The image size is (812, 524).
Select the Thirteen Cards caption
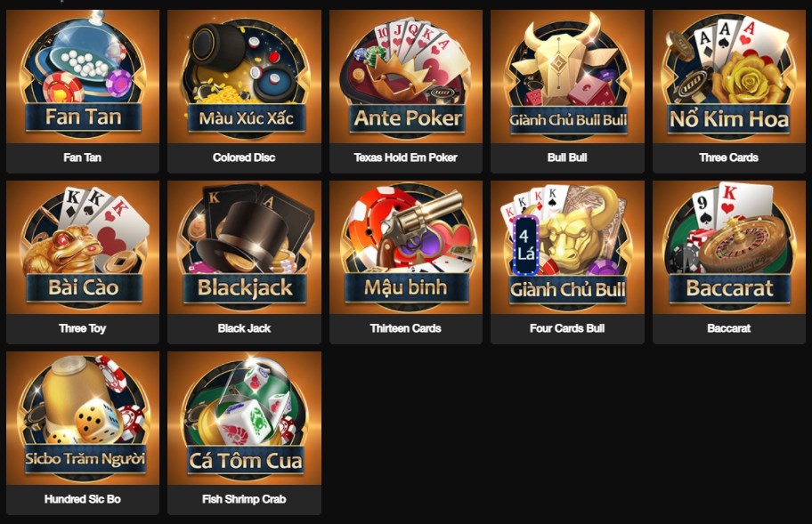(405, 328)
